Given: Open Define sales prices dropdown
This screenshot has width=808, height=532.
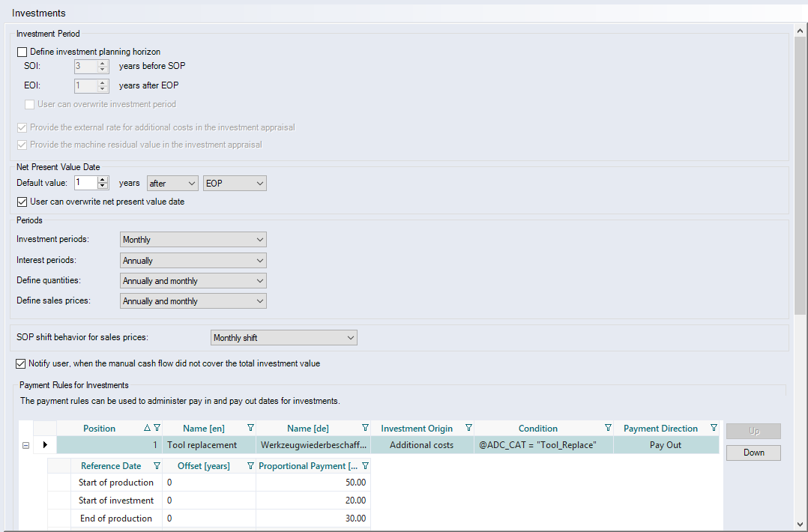Looking at the screenshot, I should click(193, 301).
